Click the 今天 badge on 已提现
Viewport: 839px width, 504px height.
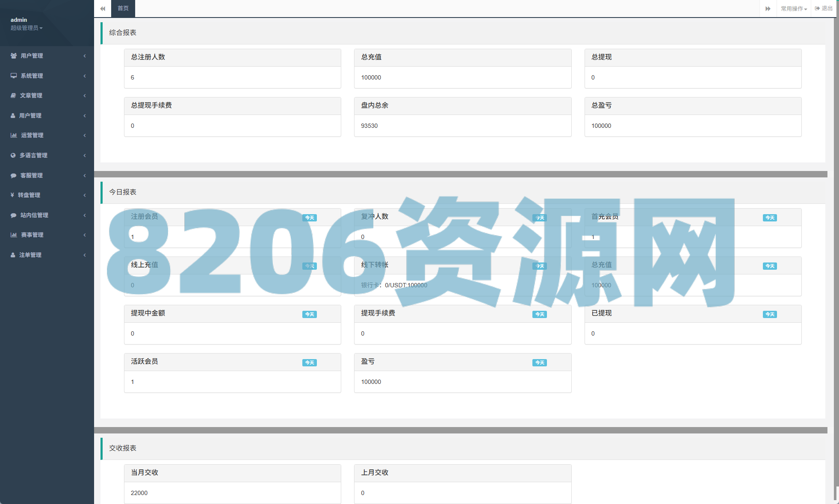click(x=770, y=314)
